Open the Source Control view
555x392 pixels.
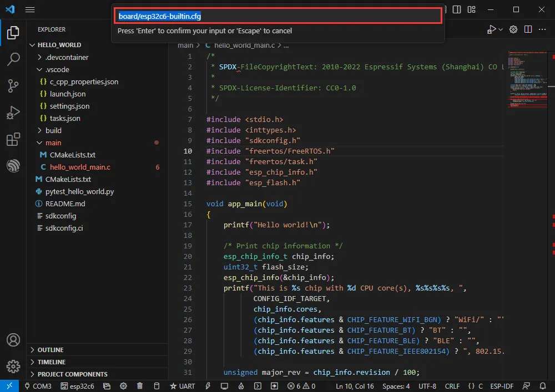(x=13, y=86)
